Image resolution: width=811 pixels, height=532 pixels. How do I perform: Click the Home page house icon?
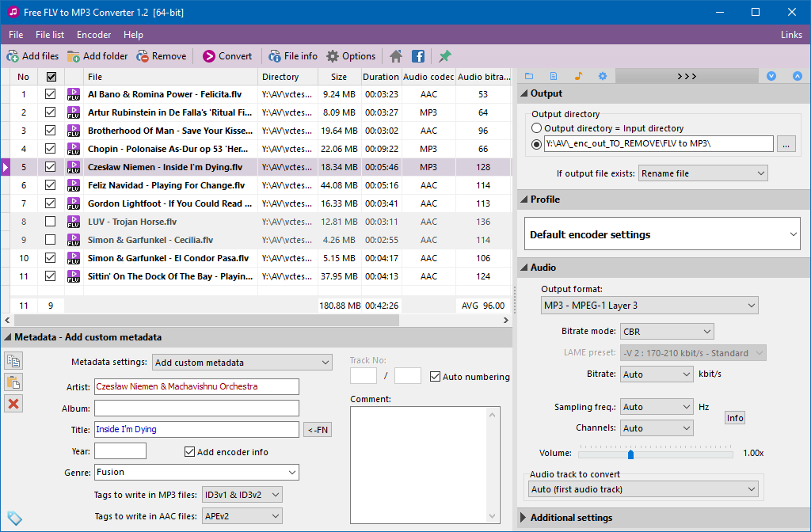[x=396, y=56]
